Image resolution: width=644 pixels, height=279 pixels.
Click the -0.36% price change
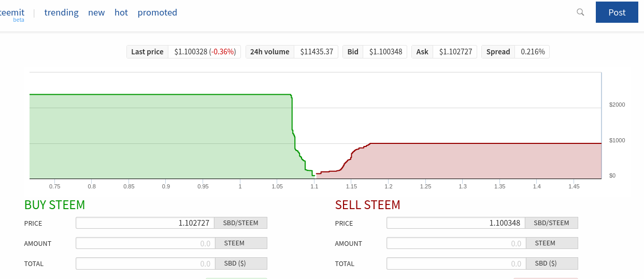point(223,52)
